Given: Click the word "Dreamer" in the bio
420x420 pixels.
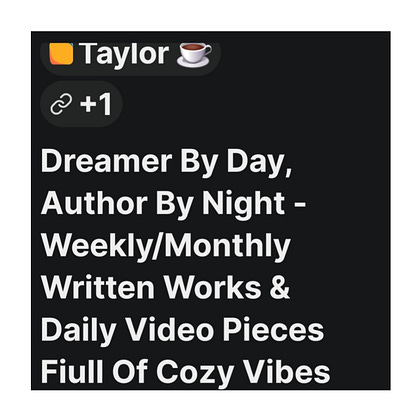Looking at the screenshot, I should coord(106,161).
